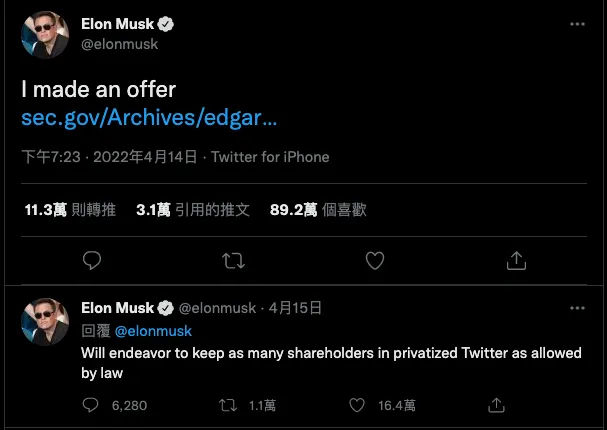607x430 pixels.
Task: Open more options menu on main tweet
Action: coord(577,23)
